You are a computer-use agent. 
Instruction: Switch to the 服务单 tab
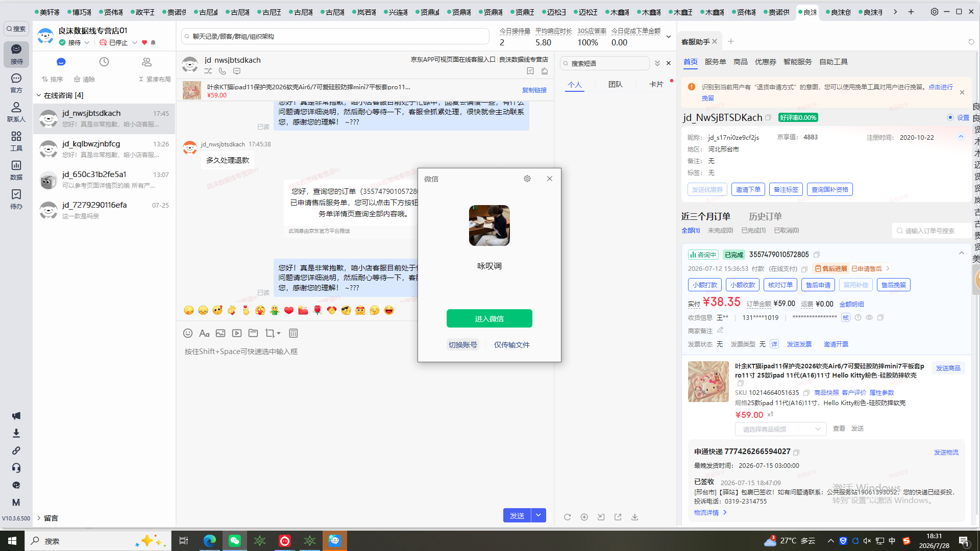[716, 62]
